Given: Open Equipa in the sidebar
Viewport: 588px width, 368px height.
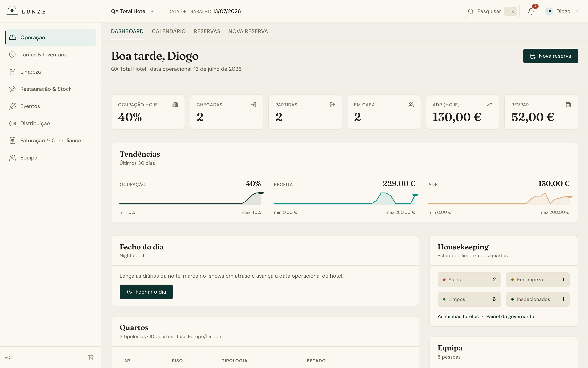Looking at the screenshot, I should (x=50, y=158).
